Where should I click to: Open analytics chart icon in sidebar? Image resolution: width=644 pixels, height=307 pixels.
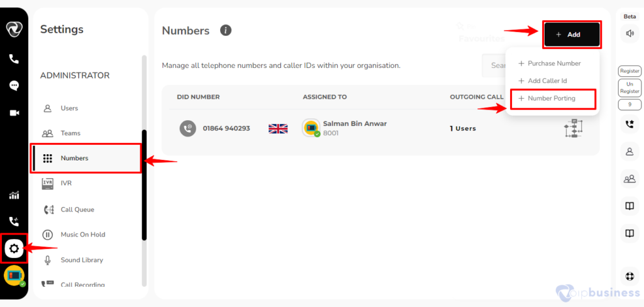click(x=14, y=195)
